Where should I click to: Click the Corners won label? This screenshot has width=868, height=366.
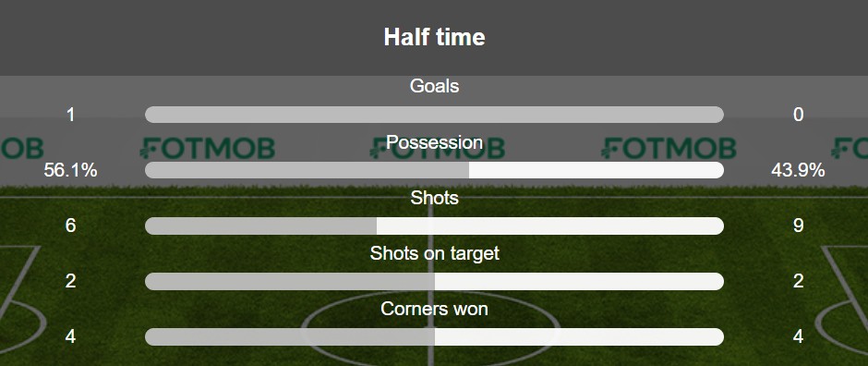(434, 309)
